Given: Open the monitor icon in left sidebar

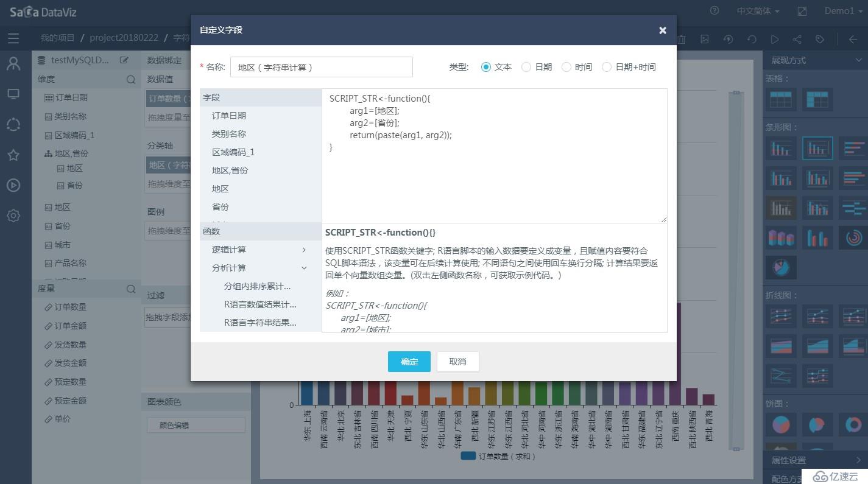Looking at the screenshot, I should [x=13, y=94].
